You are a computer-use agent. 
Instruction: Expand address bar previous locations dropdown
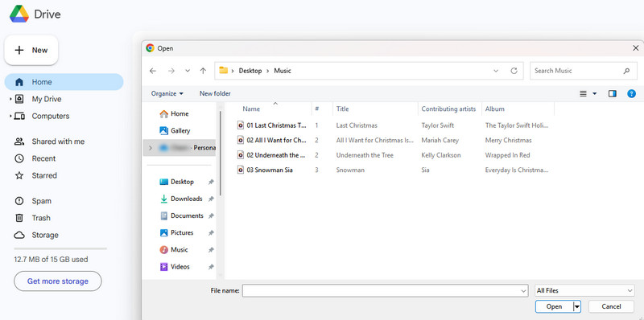click(x=496, y=71)
